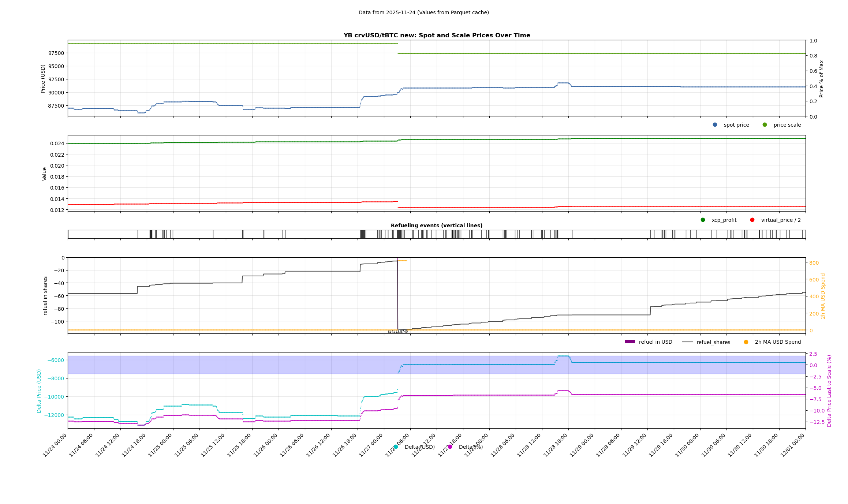Click the green price scale legend marker

pos(765,125)
